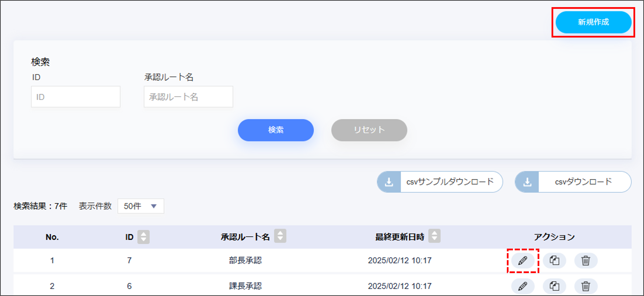Duplicate the 課長承認 approval route
Image resolution: width=644 pixels, height=296 pixels.
pyautogui.click(x=554, y=286)
